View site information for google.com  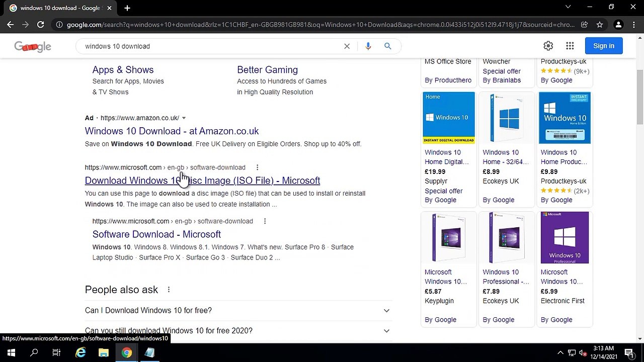pos(59,25)
